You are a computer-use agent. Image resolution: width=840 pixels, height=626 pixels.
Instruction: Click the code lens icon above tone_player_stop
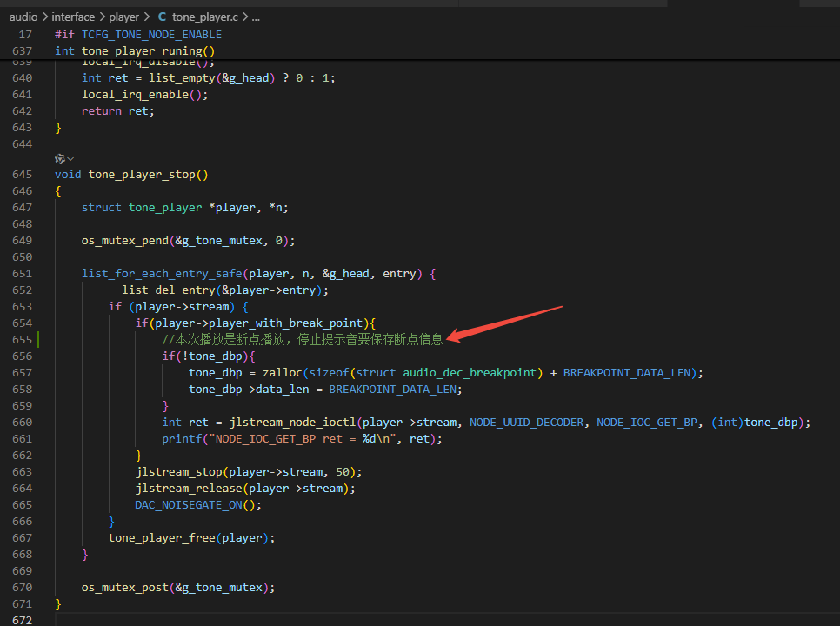pos(59,159)
